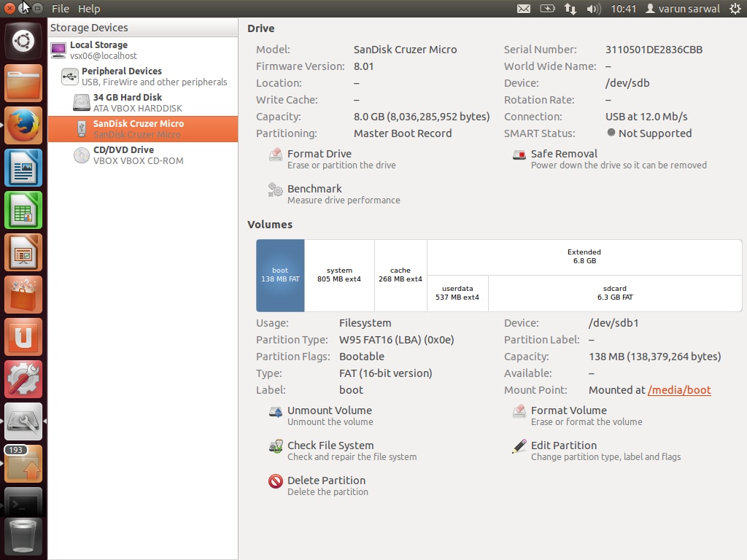Click the Format Drive icon

point(276,155)
